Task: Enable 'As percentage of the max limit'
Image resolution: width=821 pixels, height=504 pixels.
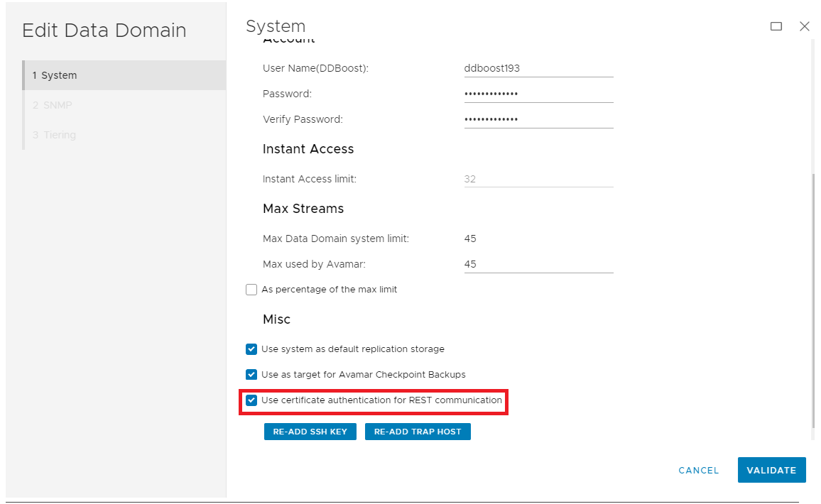Action: click(x=251, y=290)
